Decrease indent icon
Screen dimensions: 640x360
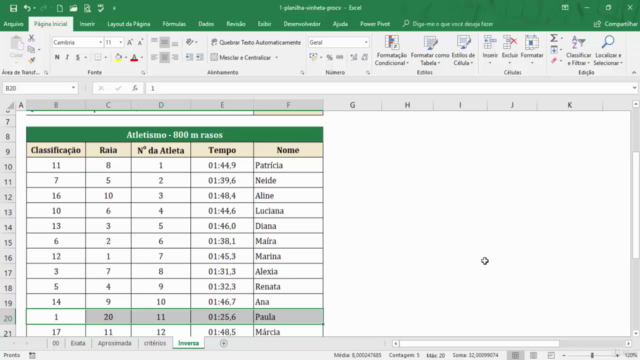coord(189,58)
